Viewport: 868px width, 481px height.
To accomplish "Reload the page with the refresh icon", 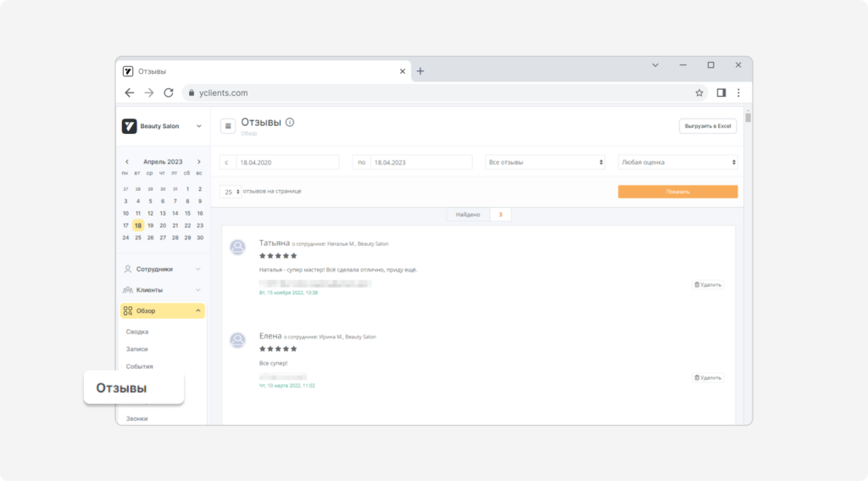I will [169, 93].
